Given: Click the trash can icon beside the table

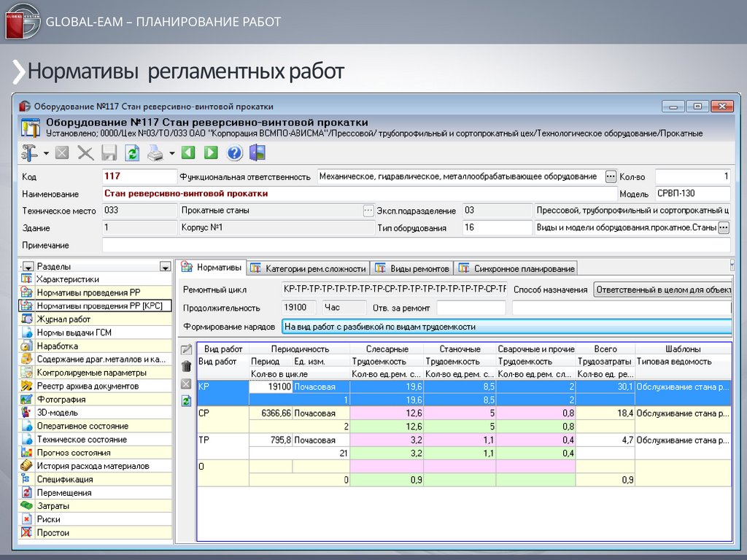Looking at the screenshot, I should point(186,366).
